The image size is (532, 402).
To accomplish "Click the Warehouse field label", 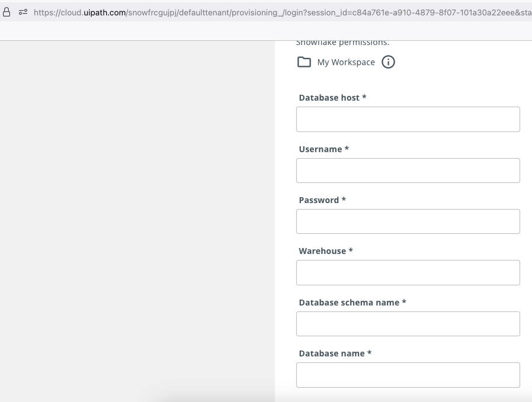I will (324, 251).
